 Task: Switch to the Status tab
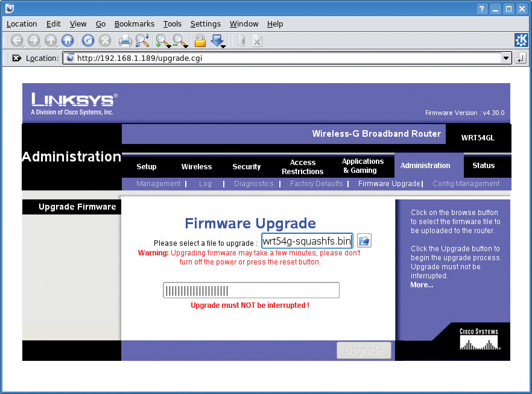[x=484, y=166]
